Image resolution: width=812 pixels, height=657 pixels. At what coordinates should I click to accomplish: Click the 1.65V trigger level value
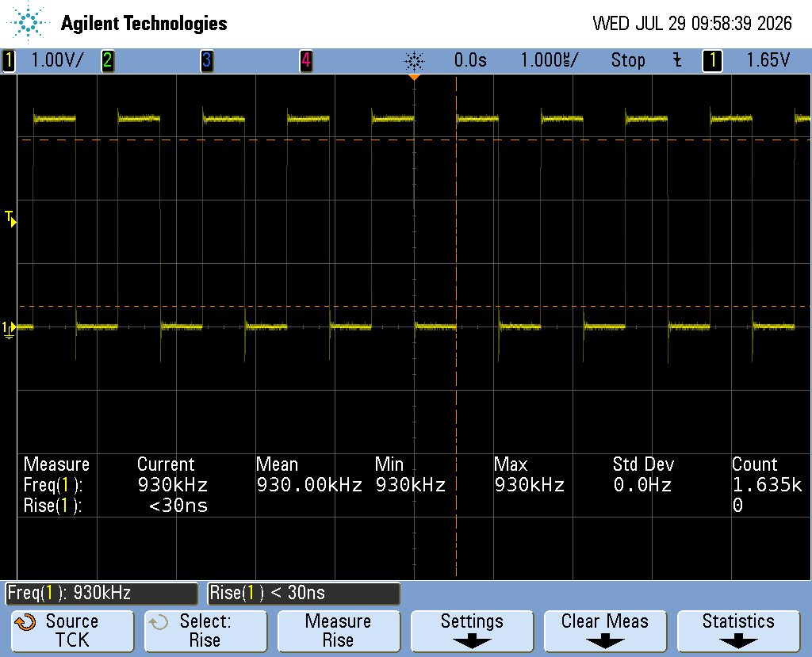(x=768, y=60)
